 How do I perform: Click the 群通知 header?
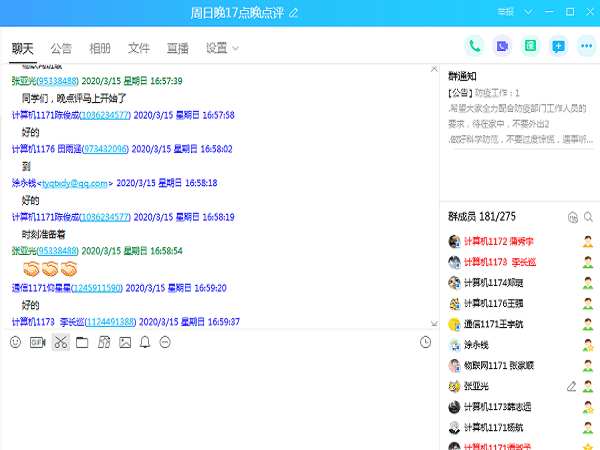click(462, 76)
